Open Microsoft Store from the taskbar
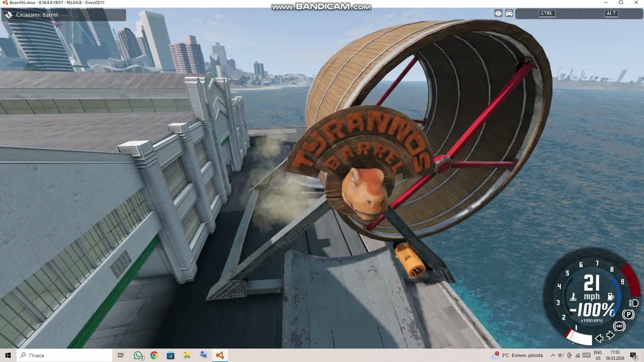Screen dimensions: 644x362 coord(171,355)
